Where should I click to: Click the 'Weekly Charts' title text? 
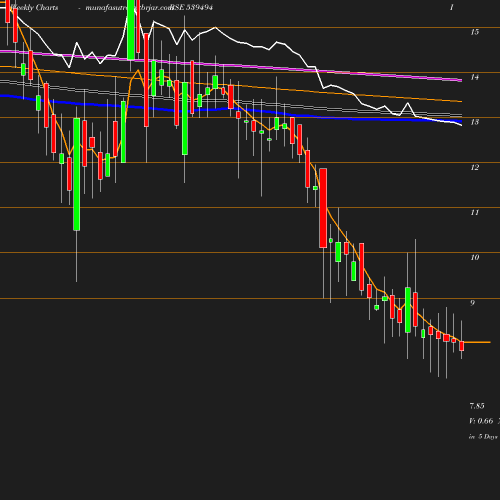(x=34, y=8)
